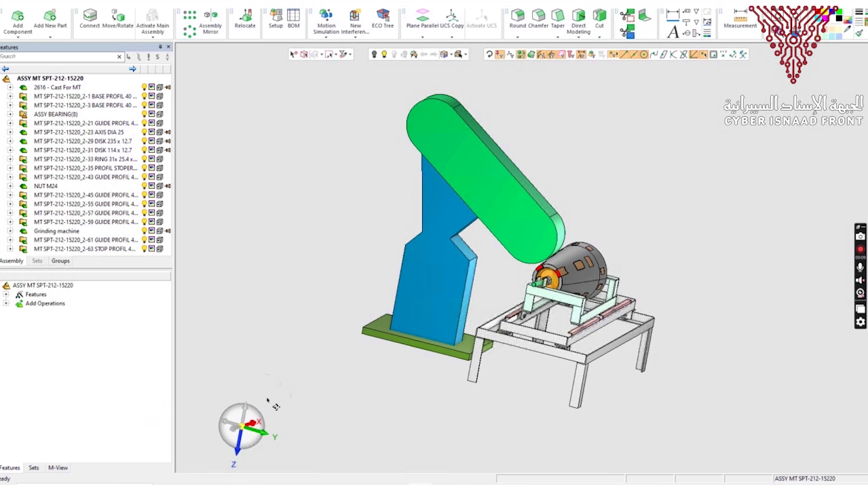Select the Connect tool
Image resolution: width=868 pixels, height=486 pixels.
[90, 16]
